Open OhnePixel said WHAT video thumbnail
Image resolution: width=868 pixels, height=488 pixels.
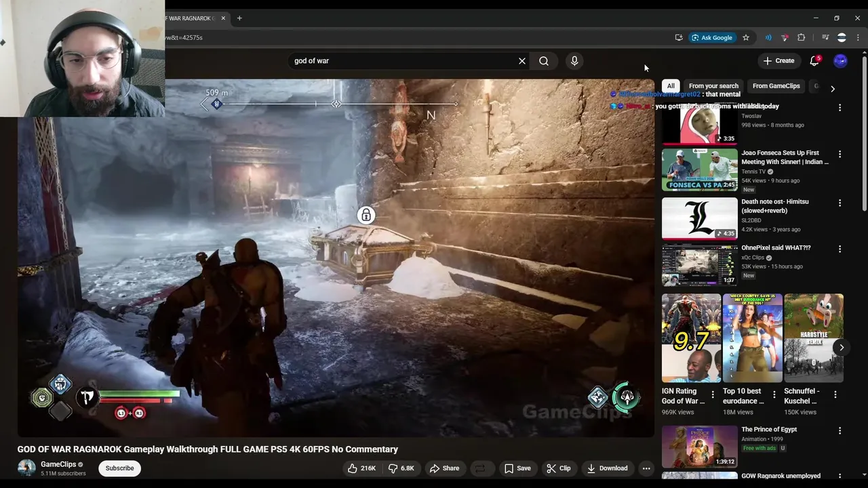coord(699,265)
